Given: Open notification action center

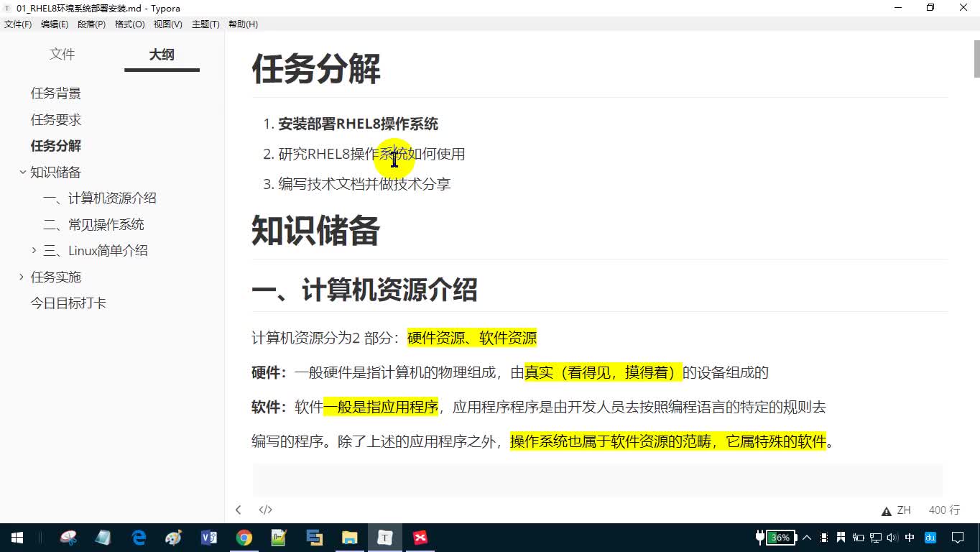Looking at the screenshot, I should (x=958, y=538).
